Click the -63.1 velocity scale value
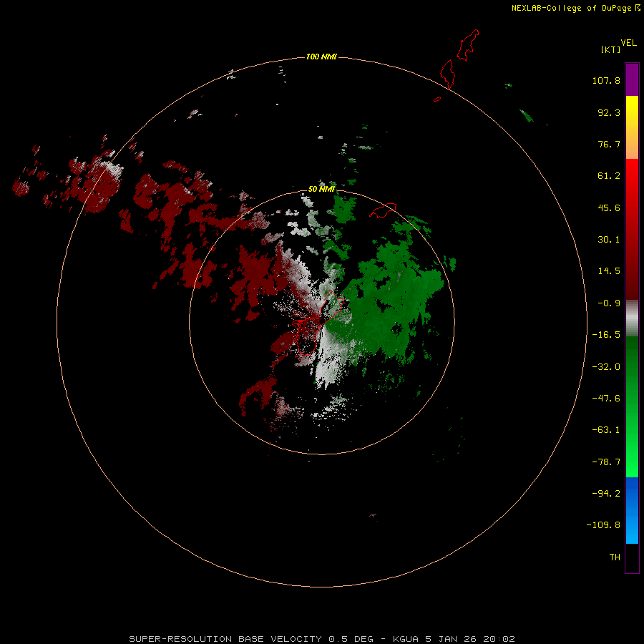Viewport: 644px width, 644px height. pos(606,430)
